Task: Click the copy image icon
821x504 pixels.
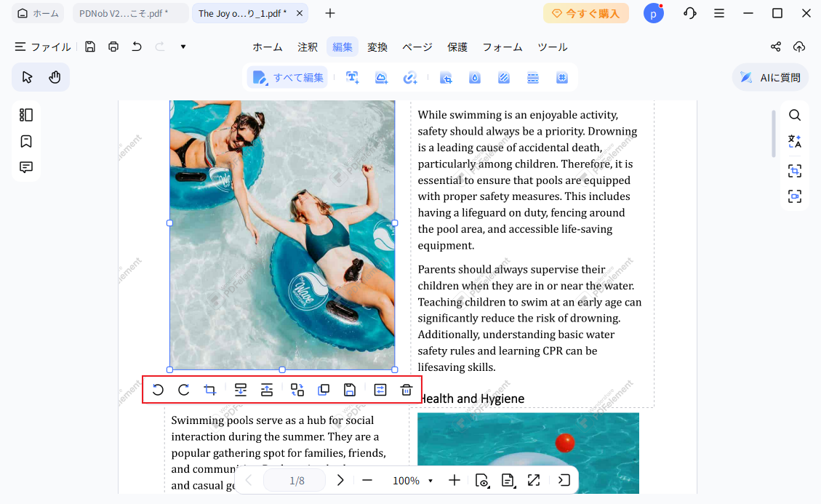Action: tap(323, 389)
